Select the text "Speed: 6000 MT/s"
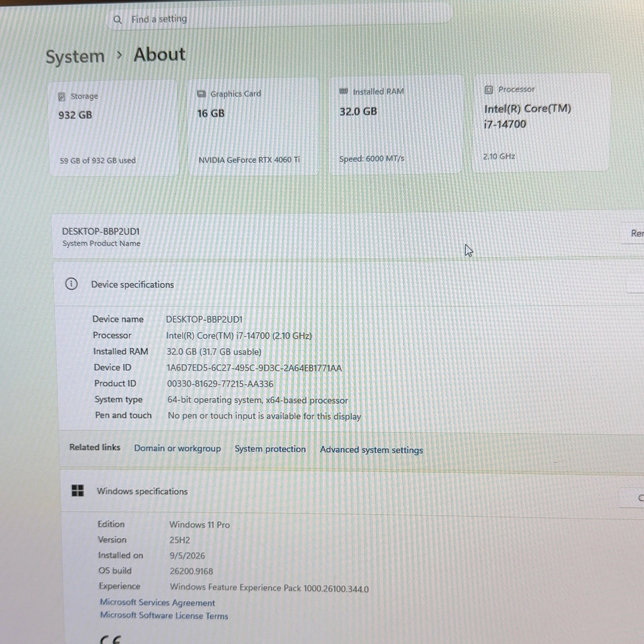 point(372,159)
